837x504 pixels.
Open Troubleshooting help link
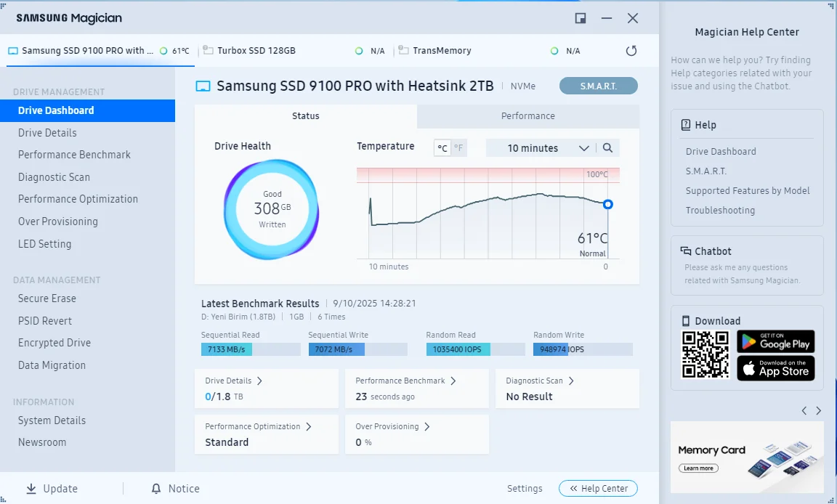click(720, 211)
